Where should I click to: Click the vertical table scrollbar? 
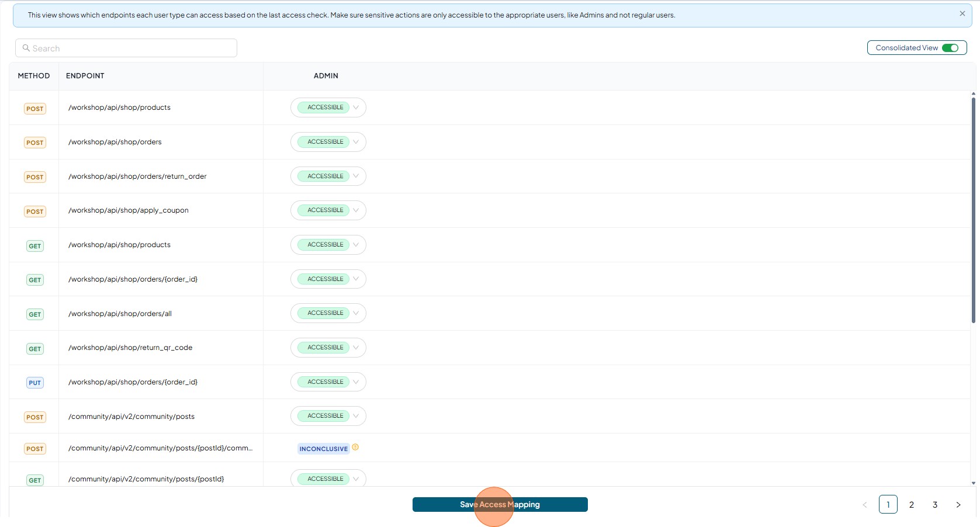[974, 210]
